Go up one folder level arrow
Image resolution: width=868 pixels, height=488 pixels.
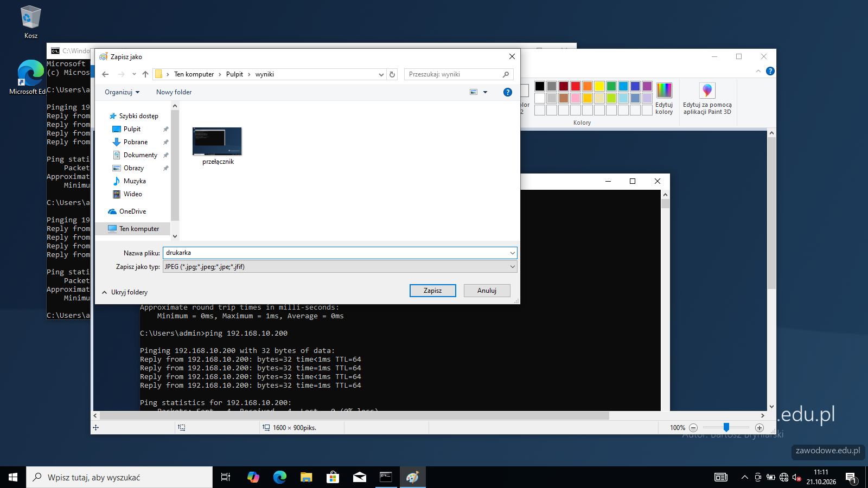[x=145, y=74]
